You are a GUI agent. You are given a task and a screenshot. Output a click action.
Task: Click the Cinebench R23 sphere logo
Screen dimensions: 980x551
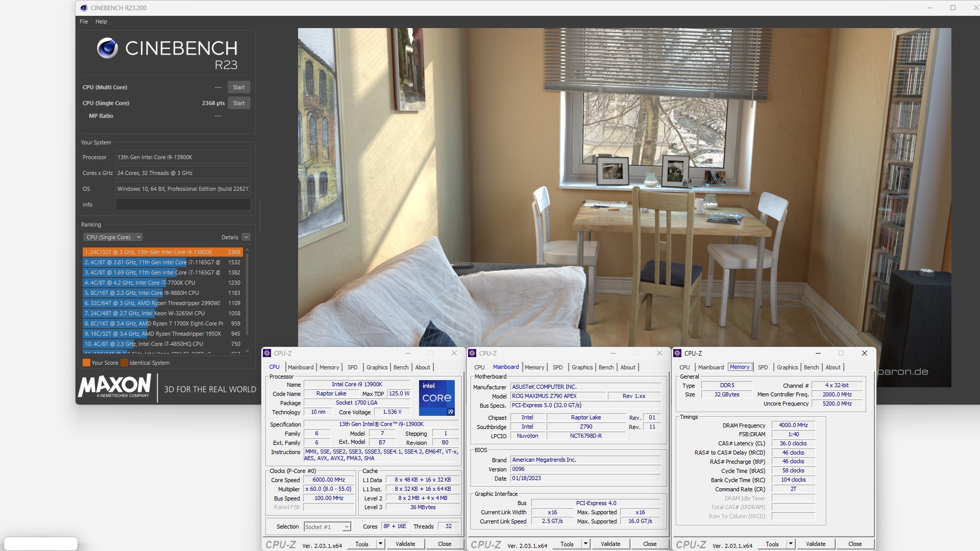(107, 48)
